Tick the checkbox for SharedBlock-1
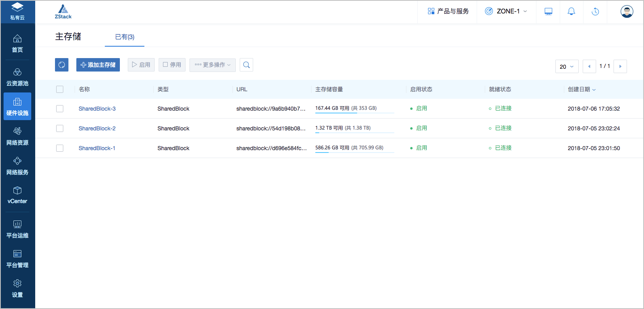This screenshot has width=644, height=309. 60,148
